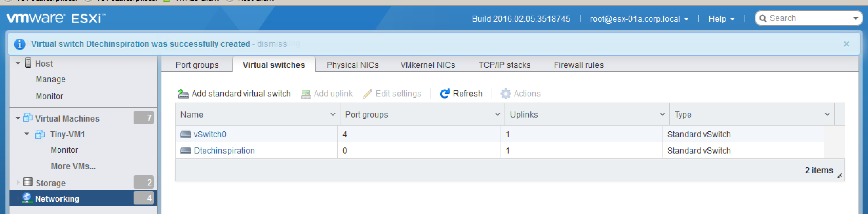Dismiss the virtual switch created message
This screenshot has width=868, height=214.
[x=272, y=44]
